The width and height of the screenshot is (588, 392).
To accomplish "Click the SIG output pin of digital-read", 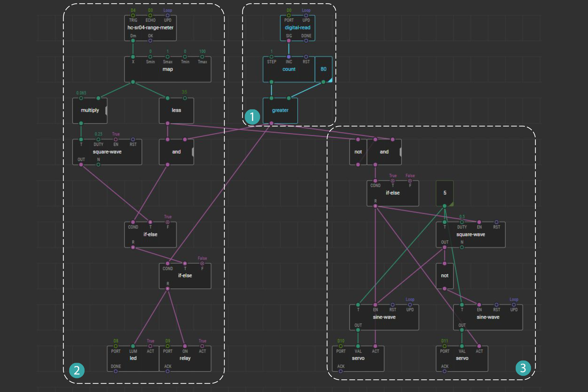I will pos(289,41).
